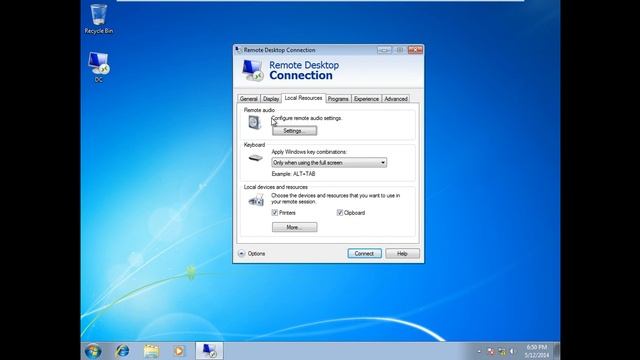Switch to the Display tab
Image resolution: width=640 pixels, height=360 pixels.
271,99
